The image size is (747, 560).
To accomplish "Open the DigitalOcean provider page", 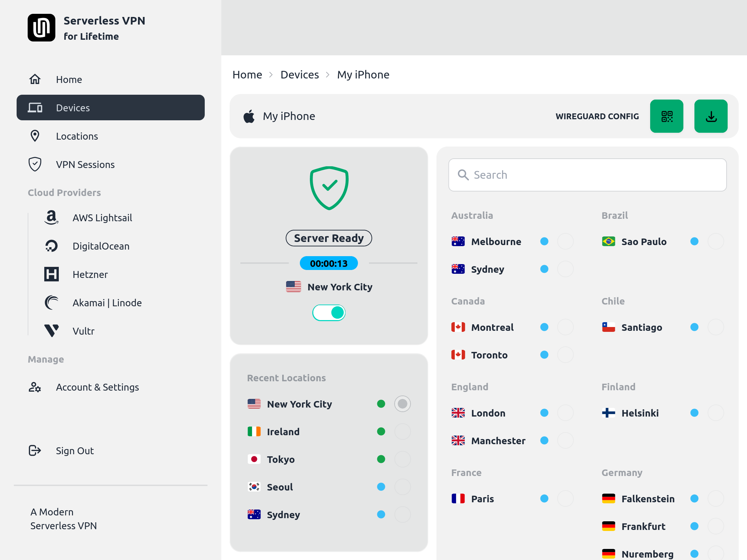I will coord(101,246).
